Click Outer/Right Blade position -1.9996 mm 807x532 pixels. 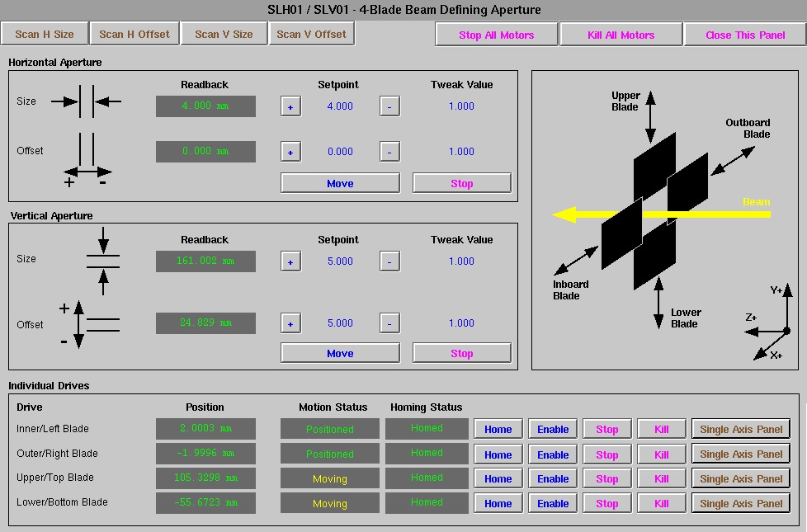click(x=205, y=454)
